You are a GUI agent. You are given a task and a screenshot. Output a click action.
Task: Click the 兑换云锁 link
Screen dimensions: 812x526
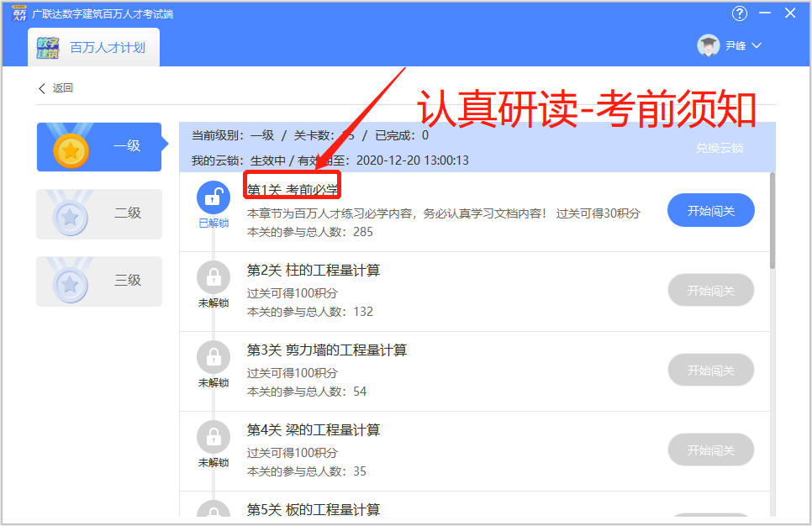point(720,148)
